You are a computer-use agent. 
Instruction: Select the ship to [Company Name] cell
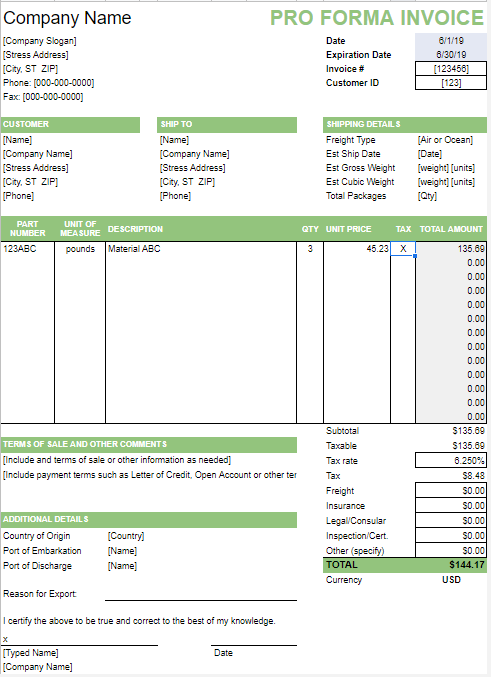(194, 154)
